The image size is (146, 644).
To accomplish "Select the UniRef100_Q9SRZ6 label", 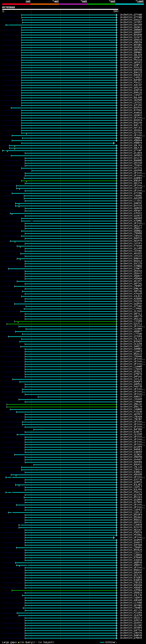I will 131,47.
